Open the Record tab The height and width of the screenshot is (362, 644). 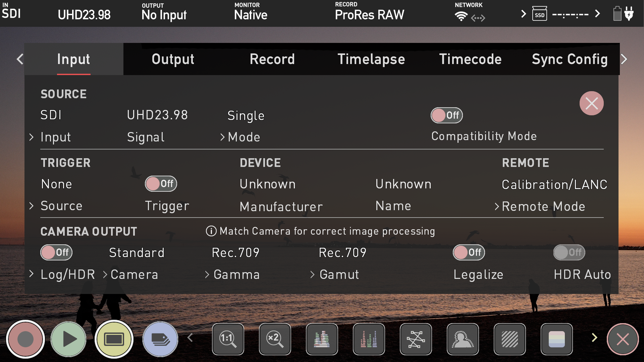coord(272,59)
